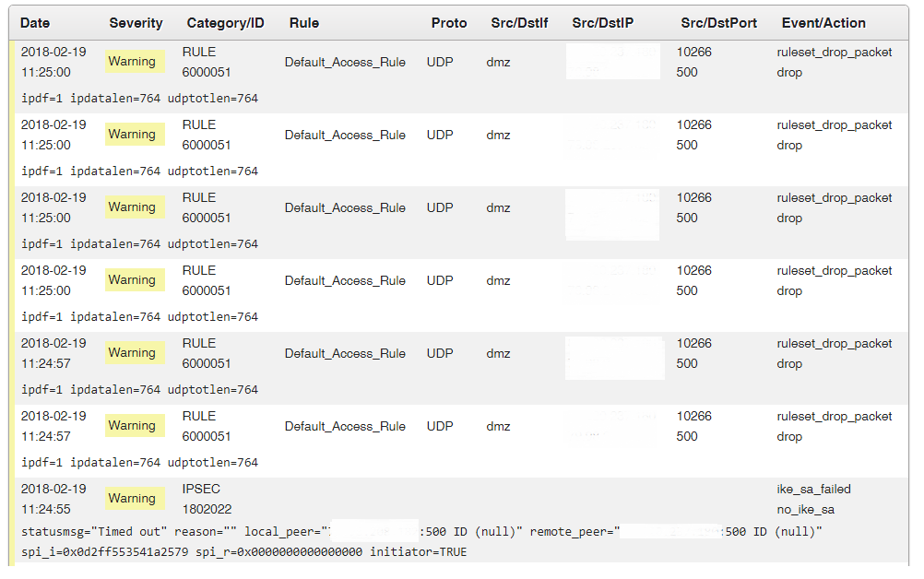The image size is (924, 579).
Task: Click the Warning badge in the topmost log row
Action: click(x=135, y=61)
